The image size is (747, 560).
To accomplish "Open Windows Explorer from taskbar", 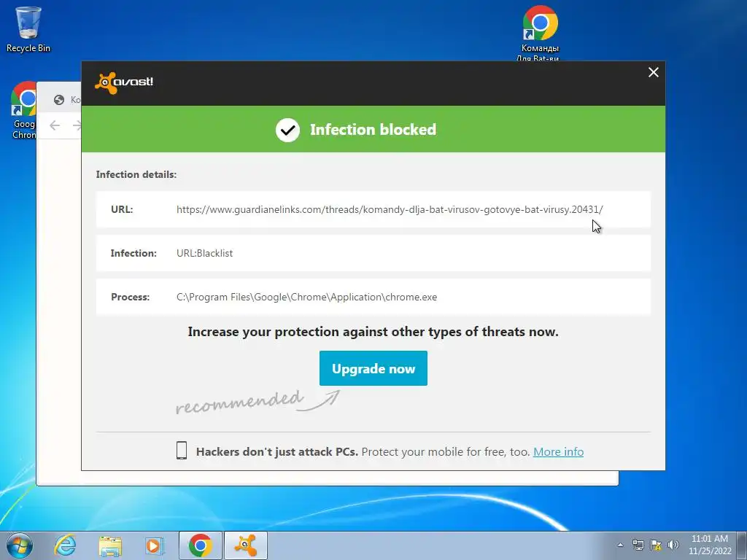I will tap(110, 545).
